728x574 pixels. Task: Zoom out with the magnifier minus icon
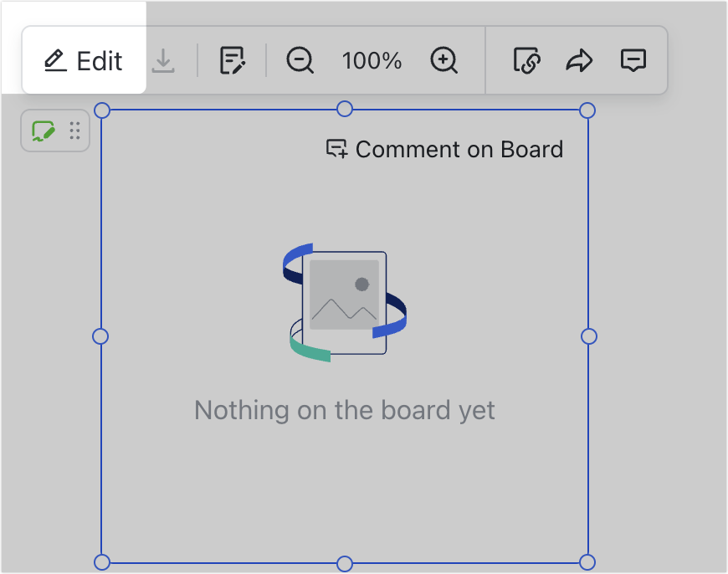coord(300,60)
